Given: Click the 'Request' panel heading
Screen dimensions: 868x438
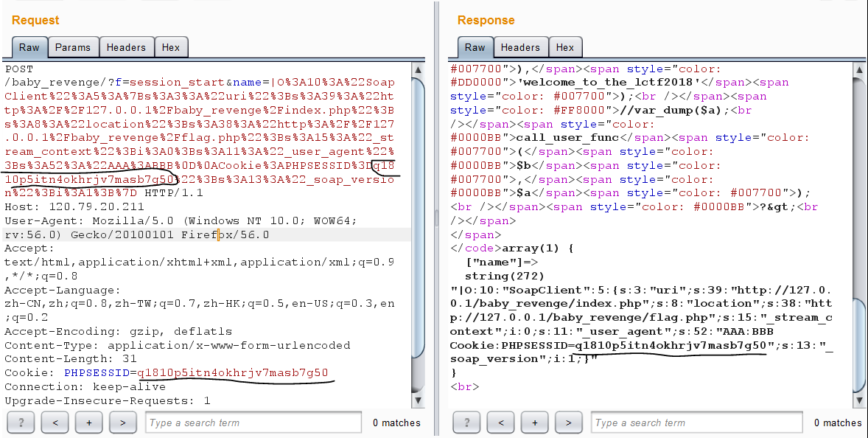Looking at the screenshot, I should (x=35, y=20).
